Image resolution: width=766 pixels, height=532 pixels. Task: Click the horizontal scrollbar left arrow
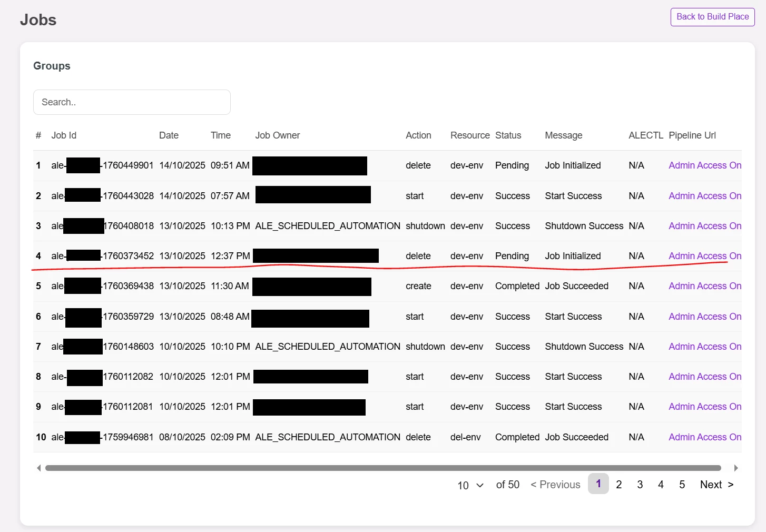[38, 468]
